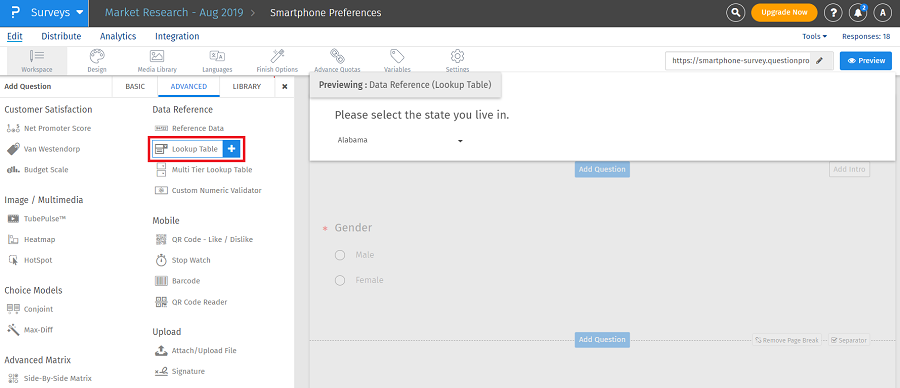Click the blue Preview button

tap(866, 60)
